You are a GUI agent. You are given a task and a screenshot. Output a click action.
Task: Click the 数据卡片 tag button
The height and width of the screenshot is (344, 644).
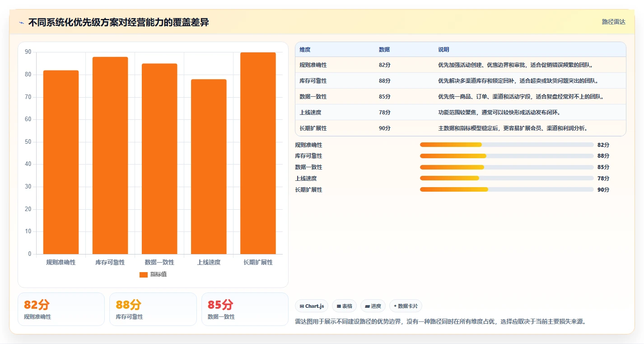point(406,306)
